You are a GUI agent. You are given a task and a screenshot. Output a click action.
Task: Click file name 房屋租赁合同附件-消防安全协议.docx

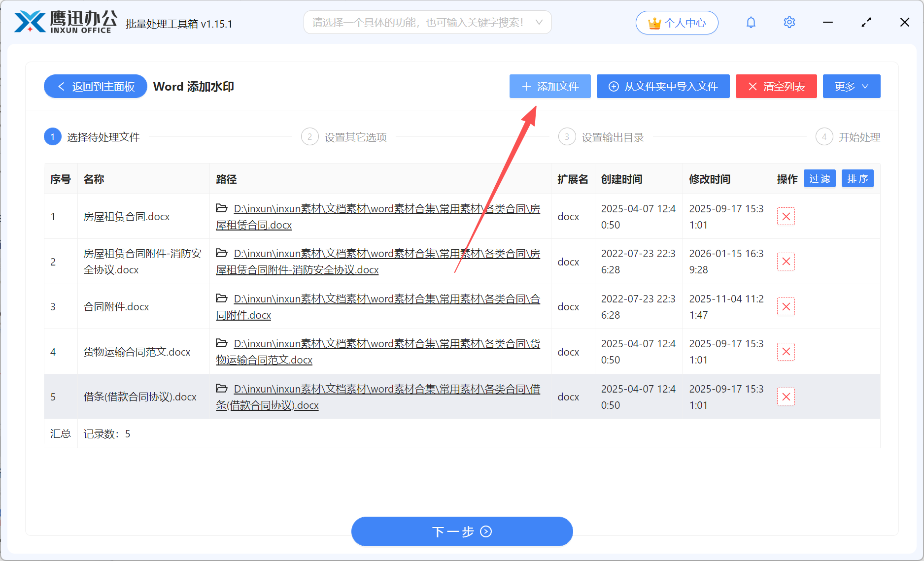(142, 262)
